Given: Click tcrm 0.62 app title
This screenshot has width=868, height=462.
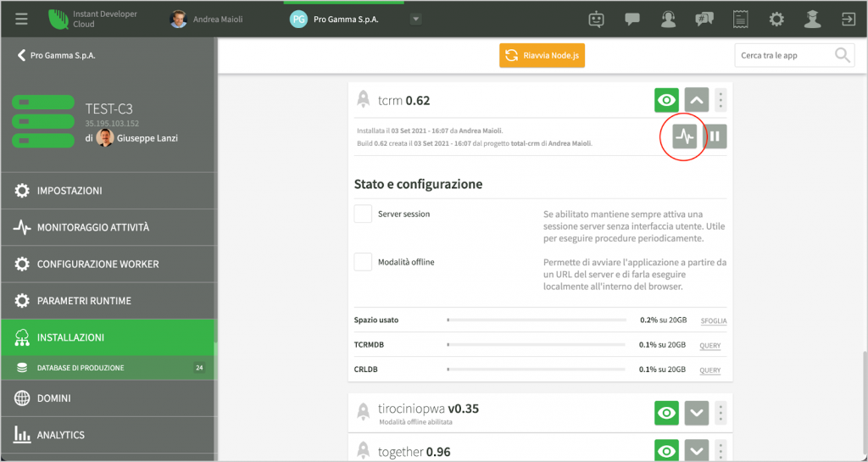Looking at the screenshot, I should [404, 101].
